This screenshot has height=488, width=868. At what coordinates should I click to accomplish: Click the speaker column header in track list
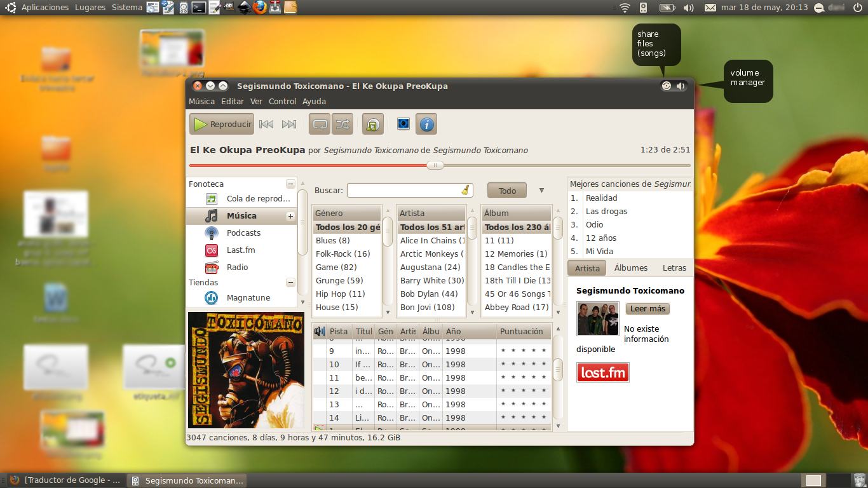(x=320, y=331)
